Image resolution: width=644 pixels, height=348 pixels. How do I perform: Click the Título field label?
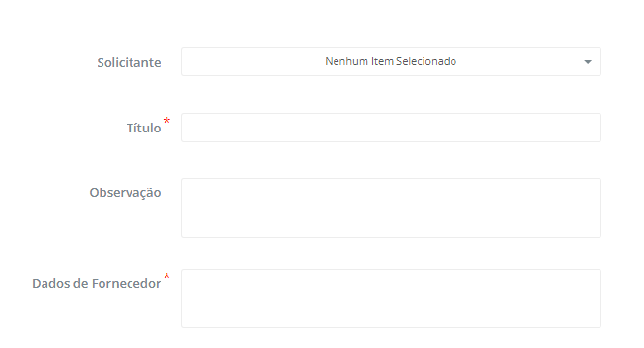[x=143, y=128]
